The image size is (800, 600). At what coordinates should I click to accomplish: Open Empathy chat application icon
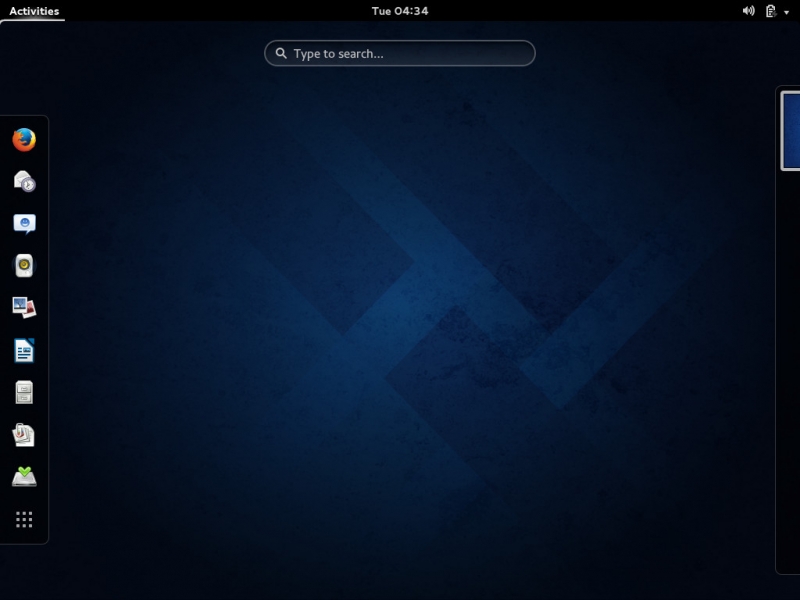coord(24,223)
